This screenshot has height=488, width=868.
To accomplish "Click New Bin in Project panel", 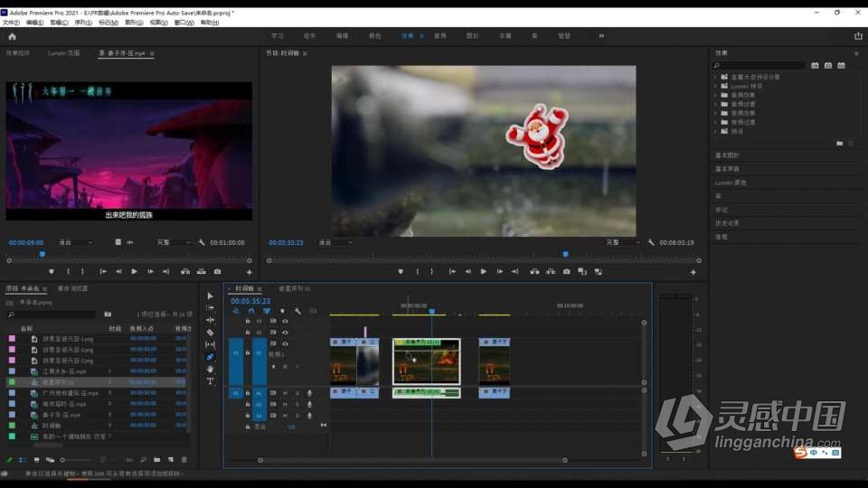I will click(x=157, y=460).
